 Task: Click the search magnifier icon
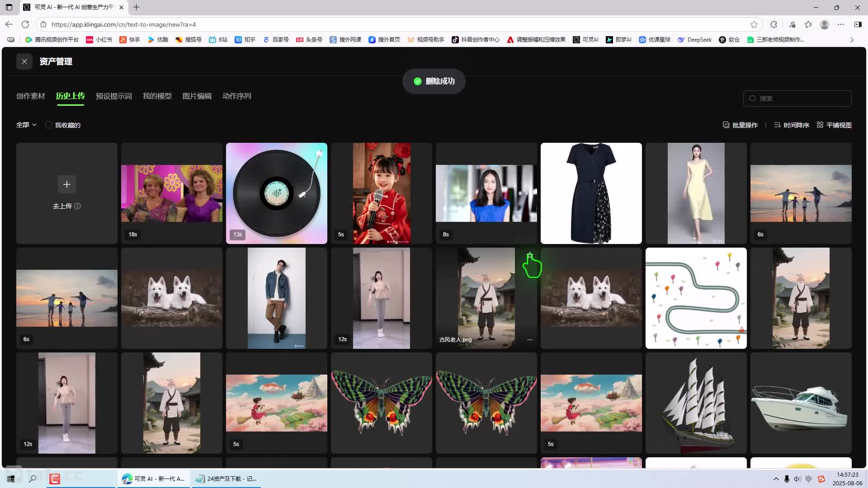point(753,99)
